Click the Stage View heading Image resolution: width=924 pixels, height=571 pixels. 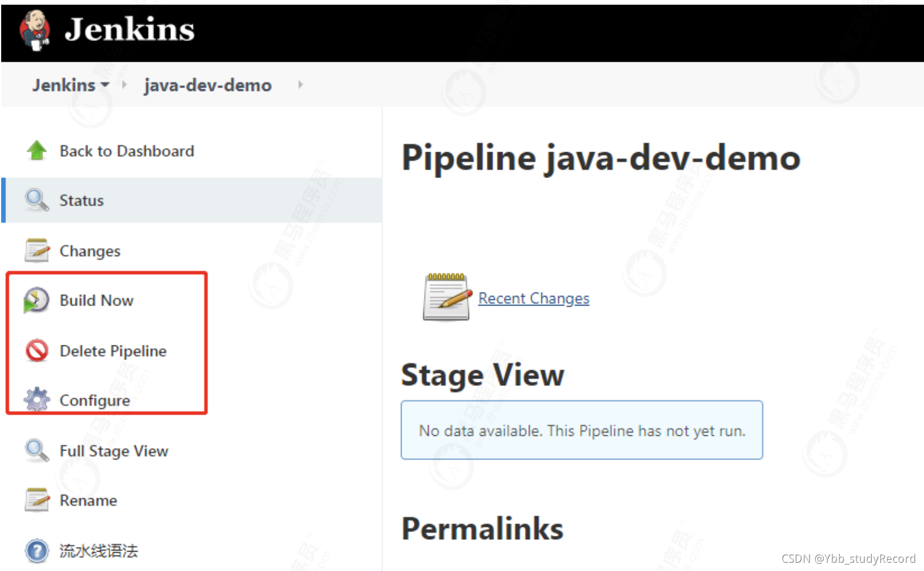point(483,375)
